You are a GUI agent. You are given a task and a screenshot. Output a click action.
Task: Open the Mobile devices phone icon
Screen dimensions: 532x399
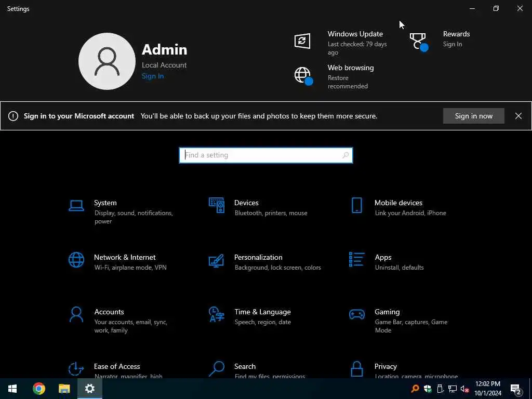tap(356, 205)
